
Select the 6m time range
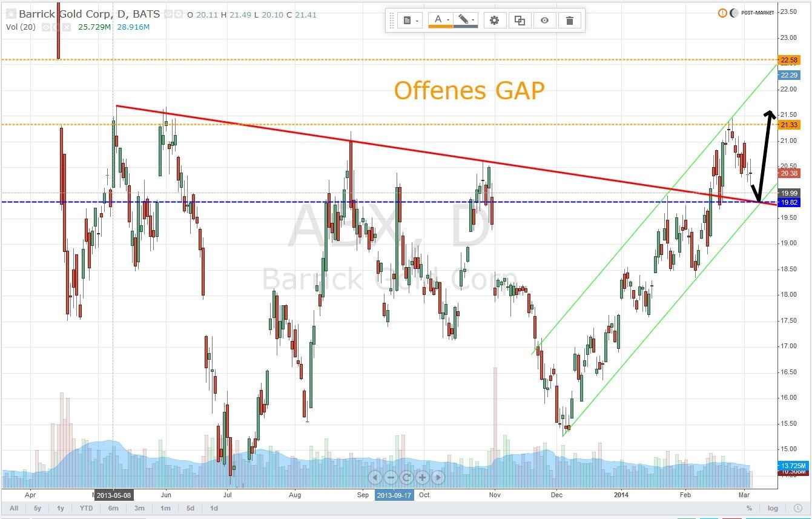coord(113,508)
